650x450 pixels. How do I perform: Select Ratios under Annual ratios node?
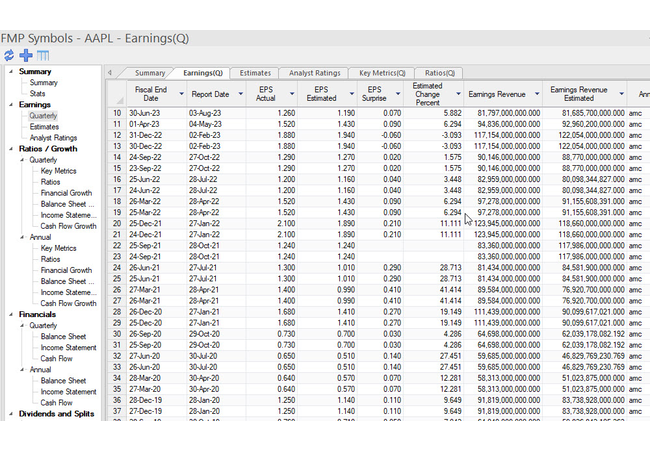[x=50, y=259]
